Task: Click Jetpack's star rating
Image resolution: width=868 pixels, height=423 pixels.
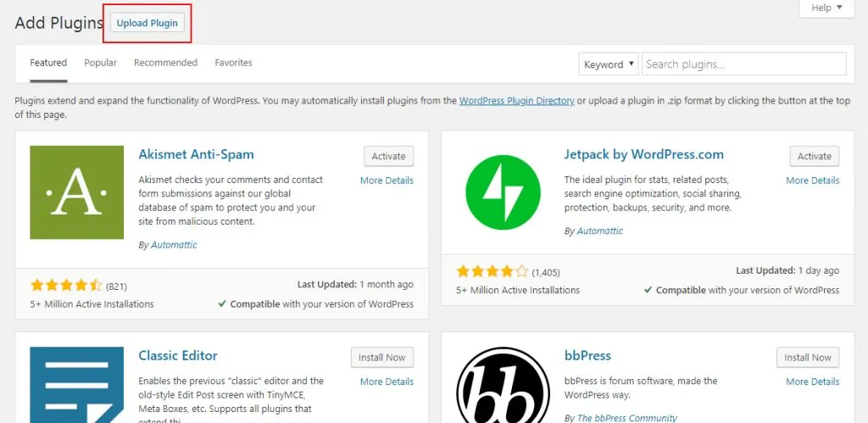Action: (x=492, y=271)
